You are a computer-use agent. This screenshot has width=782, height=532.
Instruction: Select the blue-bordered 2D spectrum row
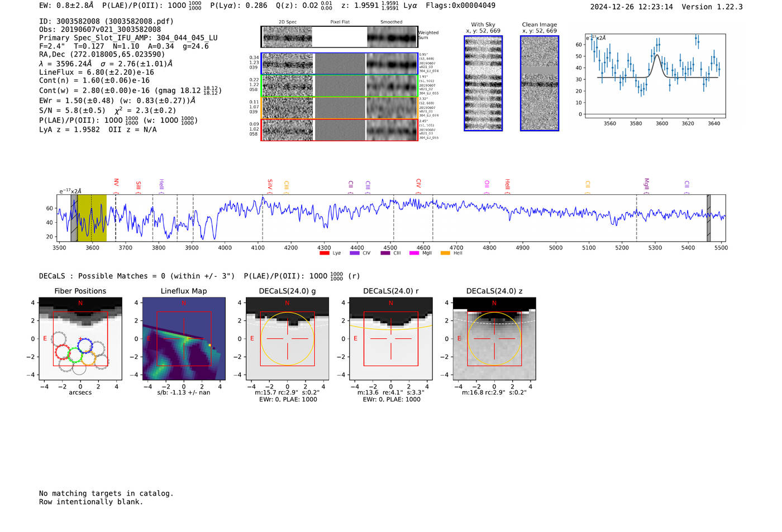click(340, 64)
